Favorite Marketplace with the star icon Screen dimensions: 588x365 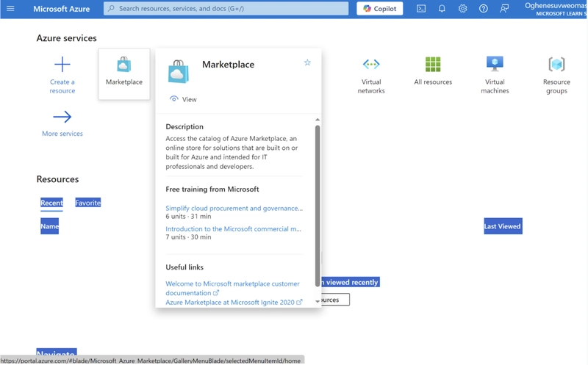pos(307,62)
